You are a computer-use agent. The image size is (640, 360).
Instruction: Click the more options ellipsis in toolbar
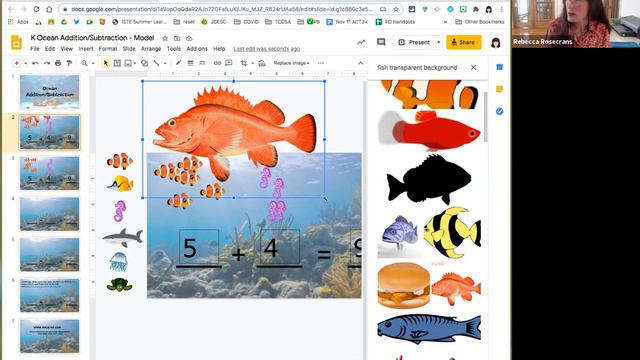pyautogui.click(x=321, y=63)
